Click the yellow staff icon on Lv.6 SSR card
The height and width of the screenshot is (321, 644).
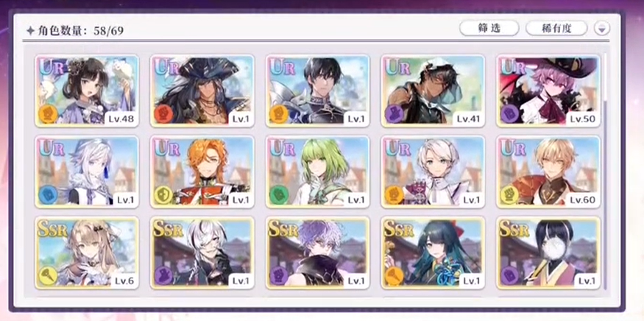click(x=48, y=276)
